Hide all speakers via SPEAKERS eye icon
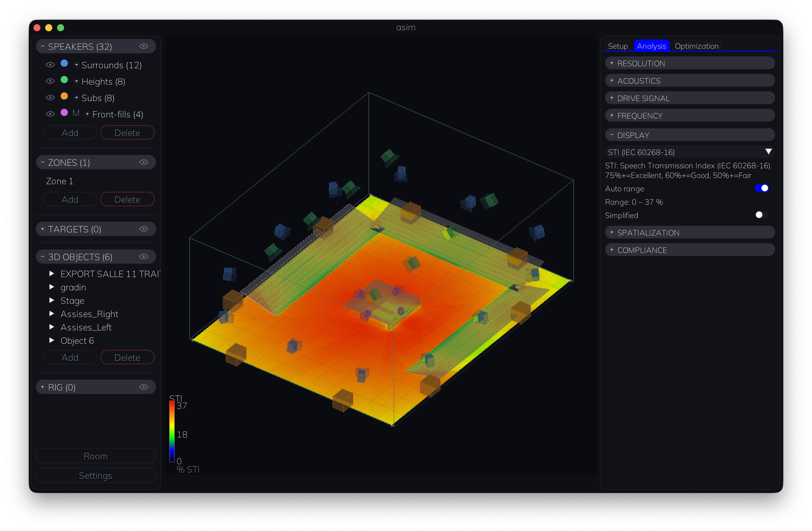 tap(144, 47)
